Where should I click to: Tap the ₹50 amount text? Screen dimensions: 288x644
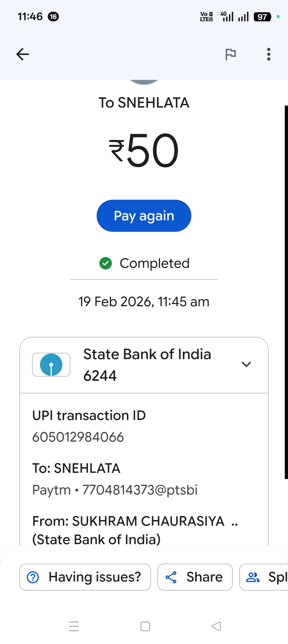(x=144, y=150)
